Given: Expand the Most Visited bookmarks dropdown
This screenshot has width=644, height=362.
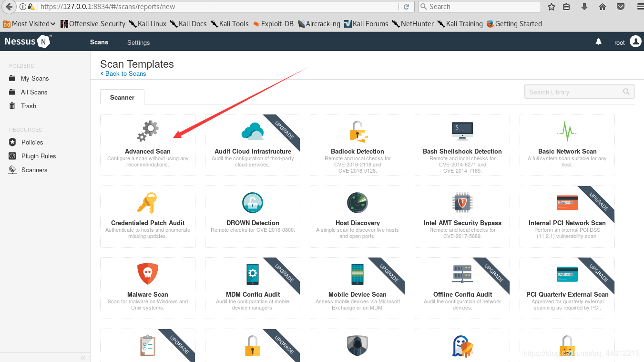Looking at the screenshot, I should (30, 23).
